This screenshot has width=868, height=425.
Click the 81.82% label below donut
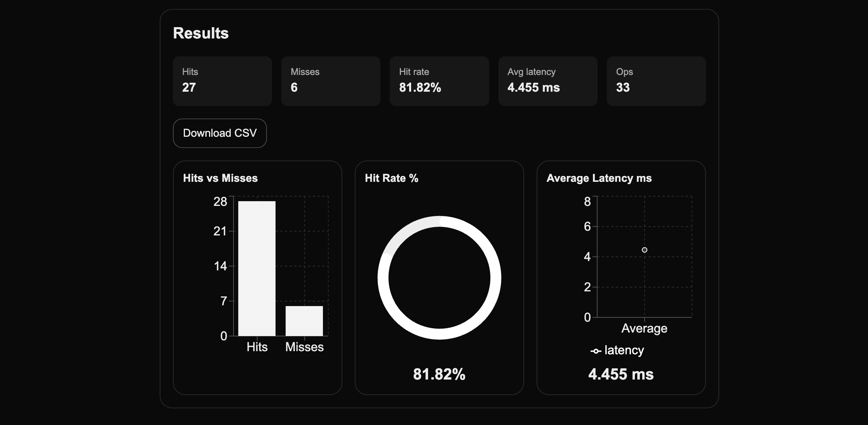coord(439,374)
